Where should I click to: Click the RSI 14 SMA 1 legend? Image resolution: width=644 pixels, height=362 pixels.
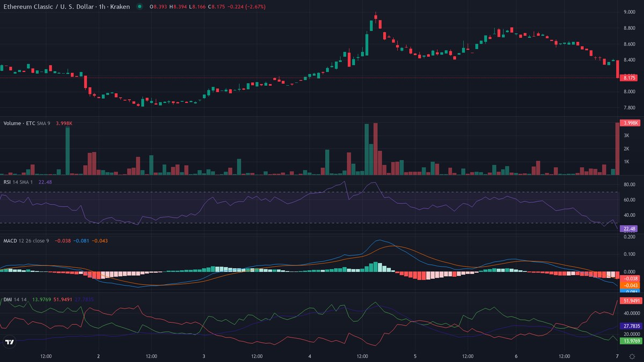[x=18, y=182]
